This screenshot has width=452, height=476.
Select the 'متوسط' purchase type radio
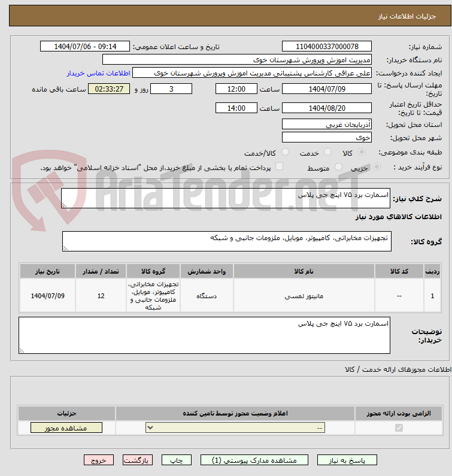pyautogui.click(x=338, y=167)
